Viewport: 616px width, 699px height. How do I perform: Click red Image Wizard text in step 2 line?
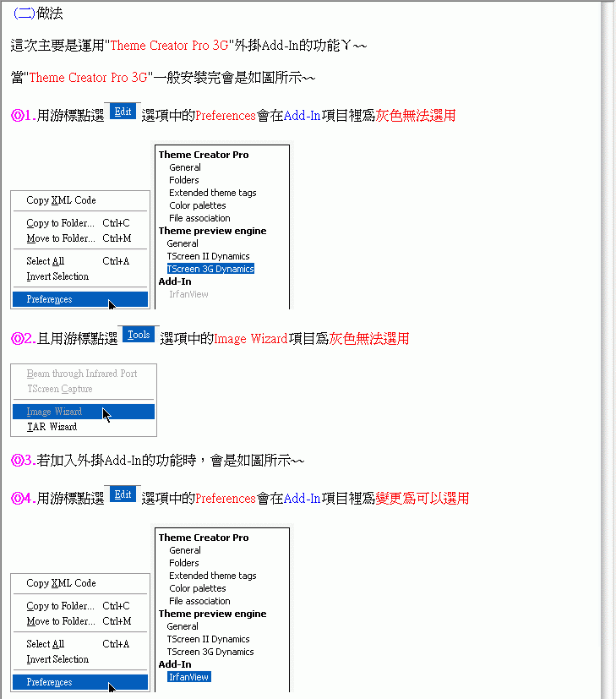(250, 339)
